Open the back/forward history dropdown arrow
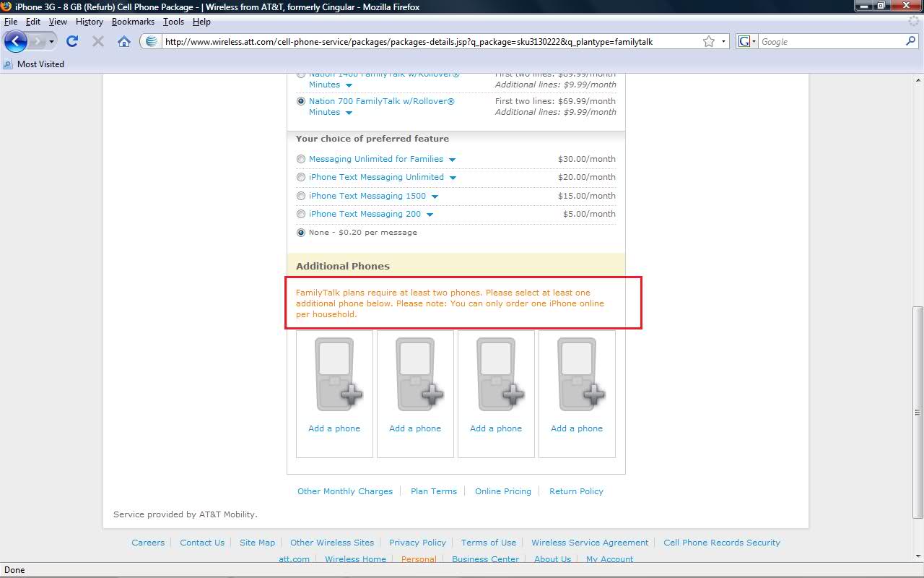The height and width of the screenshot is (578, 924). pos(51,41)
